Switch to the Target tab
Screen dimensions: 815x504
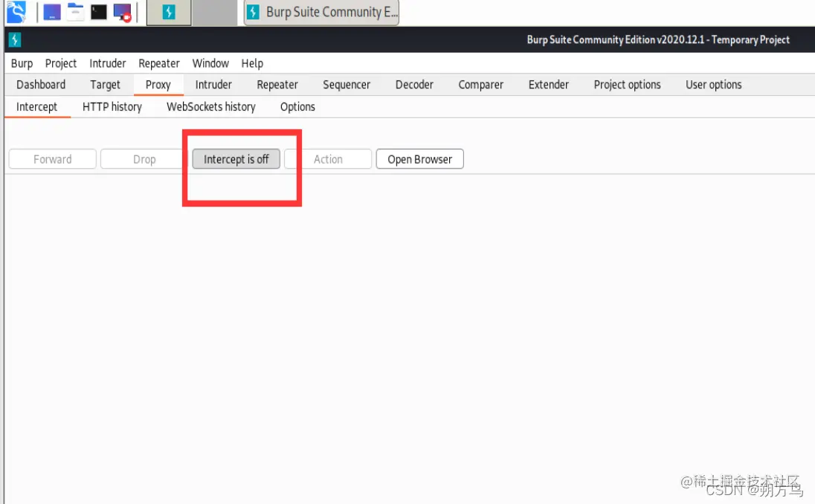tap(105, 85)
